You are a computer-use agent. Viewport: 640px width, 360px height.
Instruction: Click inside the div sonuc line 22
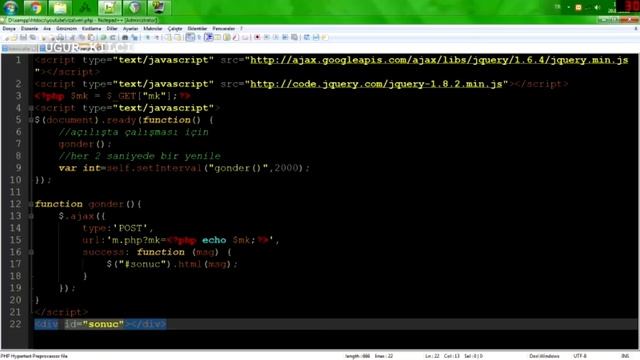coord(100,324)
